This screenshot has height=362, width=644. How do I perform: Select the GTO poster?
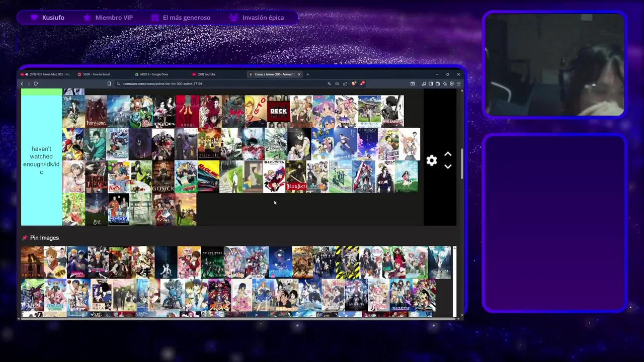256,111
